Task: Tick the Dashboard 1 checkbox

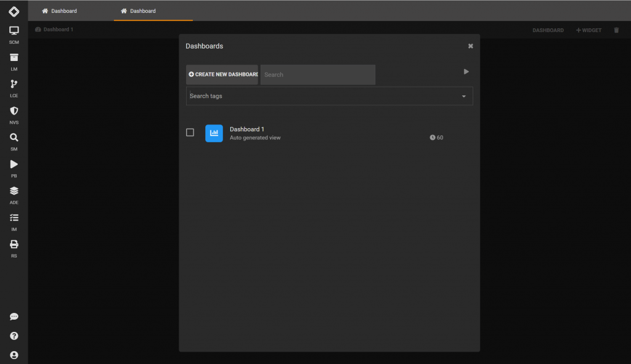Action: (x=190, y=132)
